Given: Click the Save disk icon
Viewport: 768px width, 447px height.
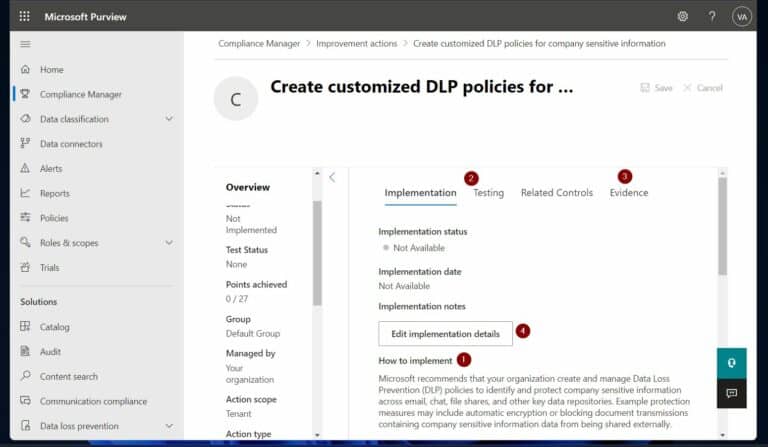Looking at the screenshot, I should click(645, 88).
